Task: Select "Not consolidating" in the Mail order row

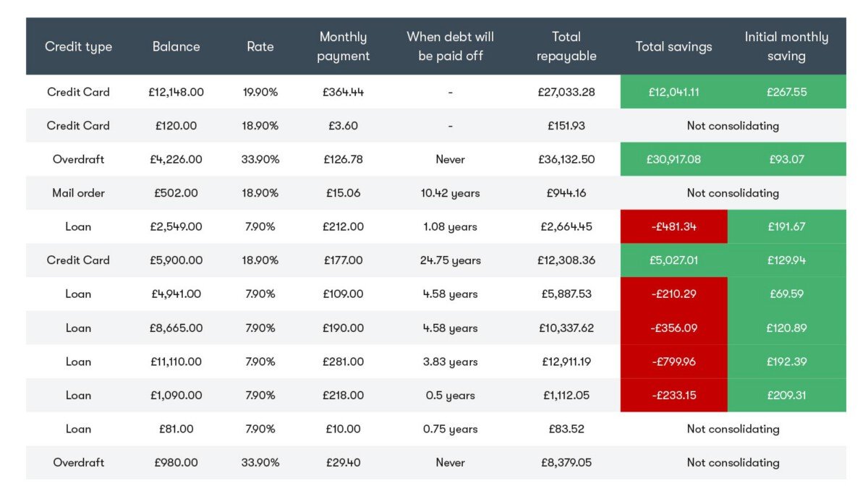Action: (733, 193)
